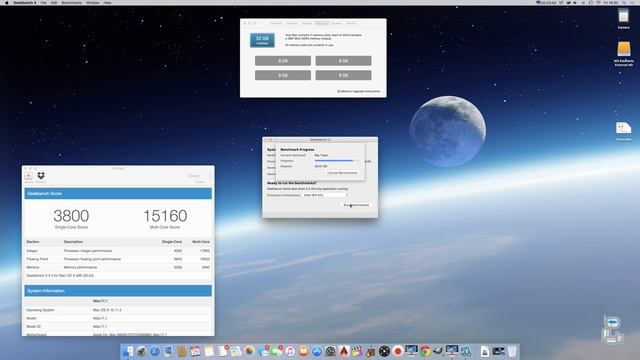Screen dimensions: 640x360
Task: Click the benchmark progress bar
Action: coord(337,161)
